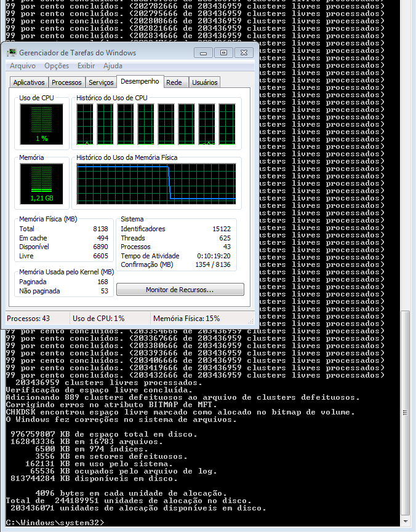Screen dimensions: 416x532
Task: Click the Livre value 6605
Action: pos(100,256)
